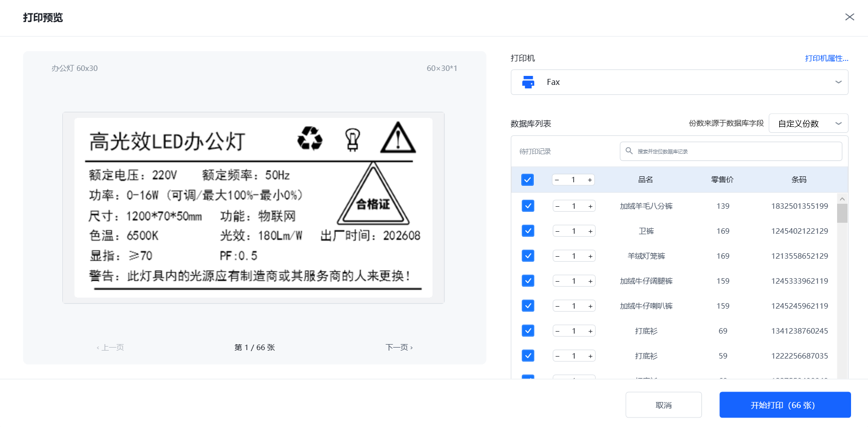Viewport: 868px width, 427px height.
Task: Click the 品名 column header
Action: (x=646, y=180)
